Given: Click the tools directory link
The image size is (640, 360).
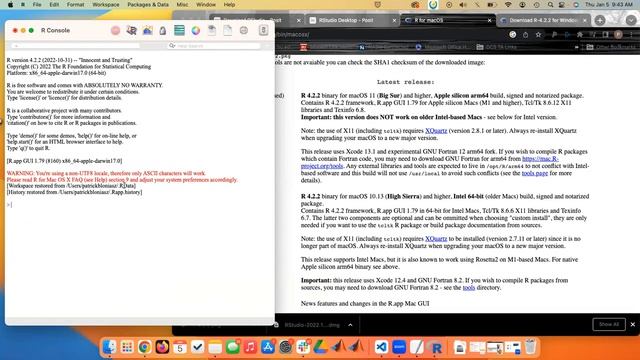Looking at the screenshot, I should (469, 287).
